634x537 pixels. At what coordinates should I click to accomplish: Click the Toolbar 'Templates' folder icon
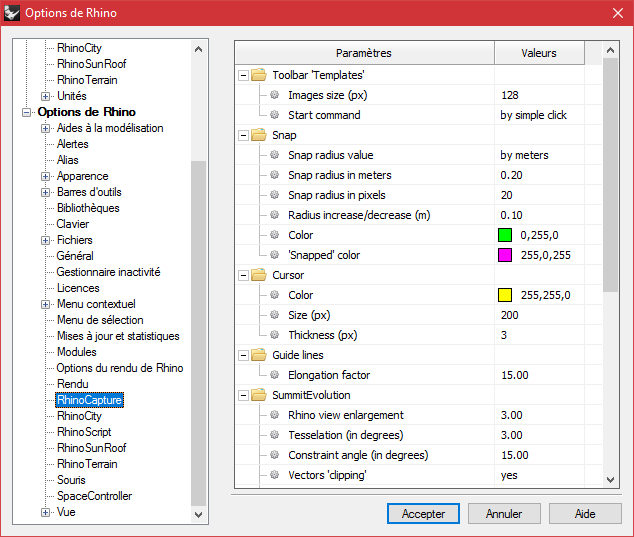click(x=259, y=75)
